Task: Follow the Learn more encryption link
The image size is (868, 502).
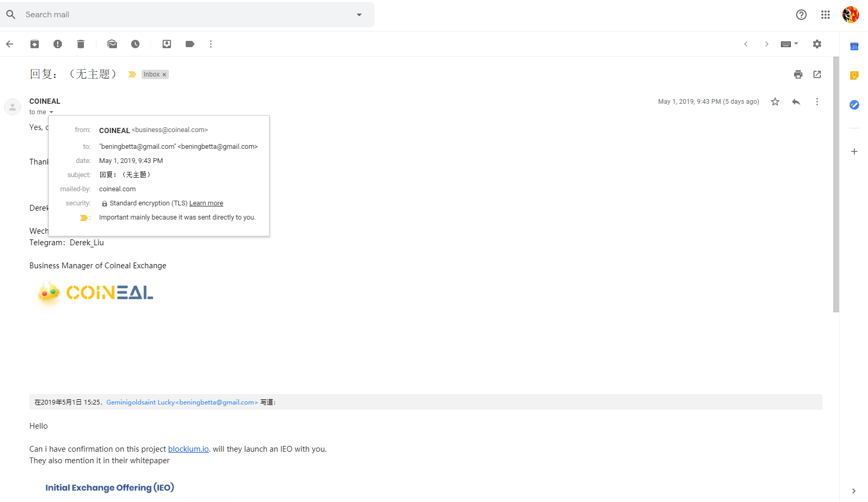Action: (206, 203)
